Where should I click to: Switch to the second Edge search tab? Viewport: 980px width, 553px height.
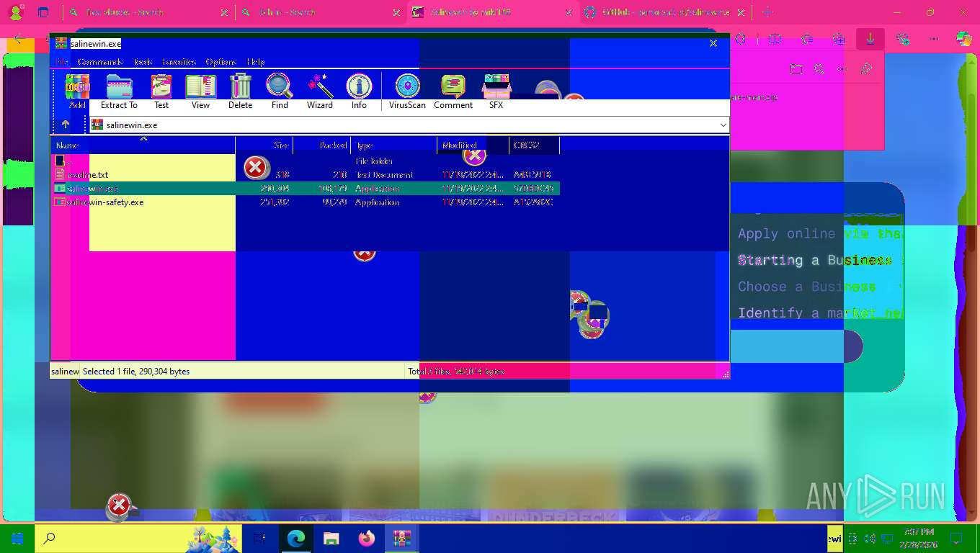click(321, 12)
